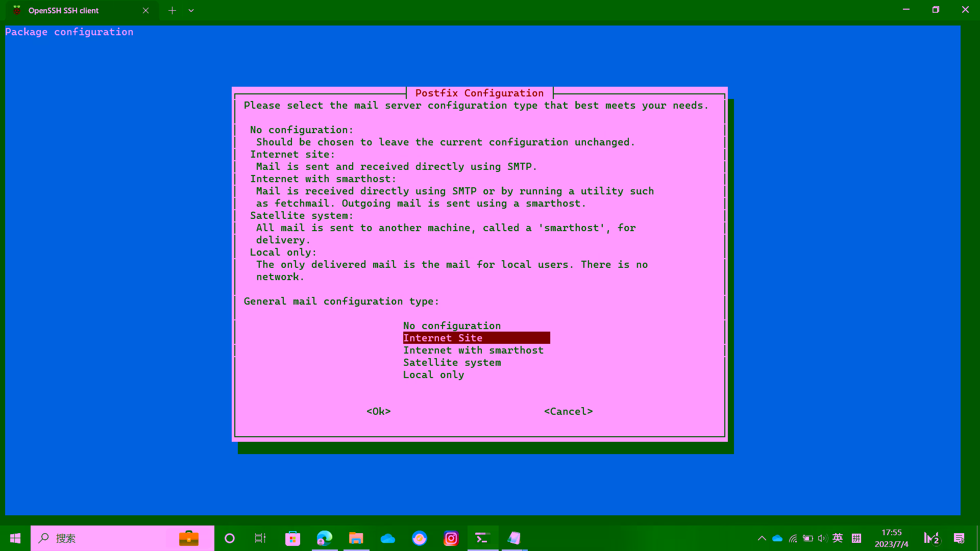This screenshot has height=551, width=980.
Task: Choose the "Satellite system" option
Action: click(x=452, y=362)
